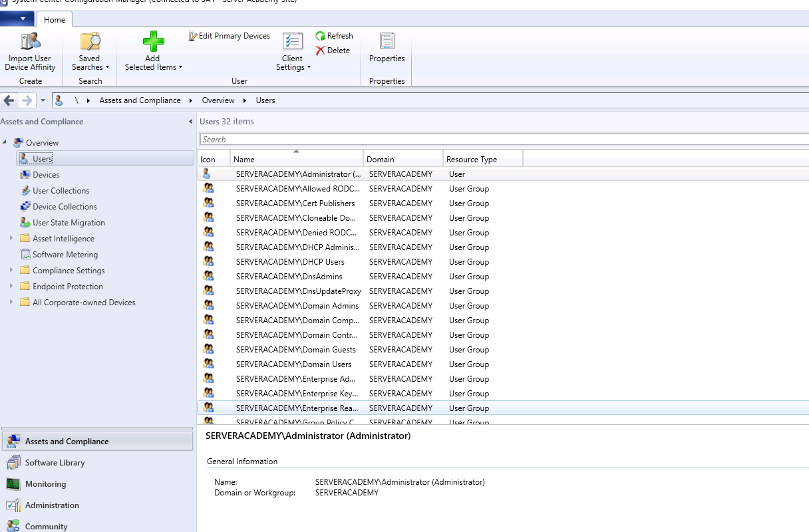Open Saved Searches in the ribbon
This screenshot has height=532, width=809.
click(x=90, y=51)
